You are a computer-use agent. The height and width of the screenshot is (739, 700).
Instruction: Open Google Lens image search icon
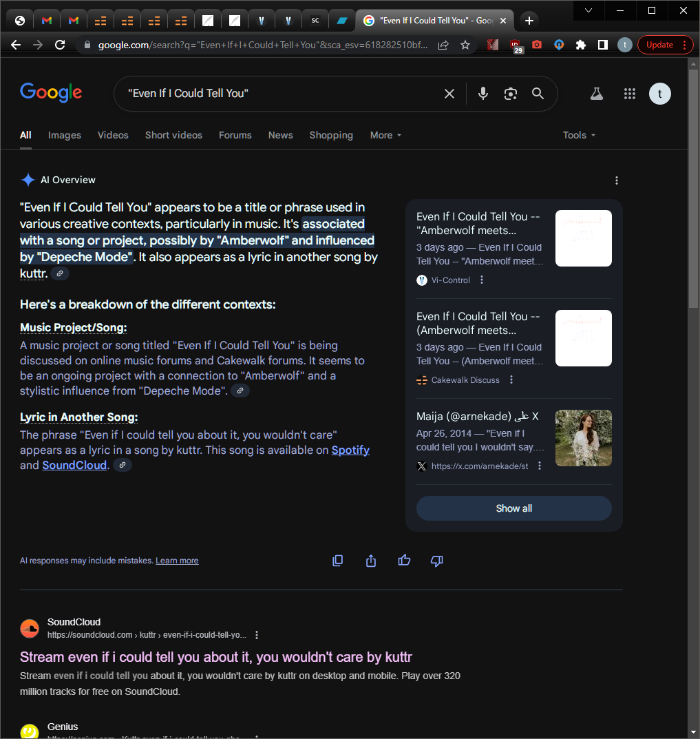tap(511, 94)
